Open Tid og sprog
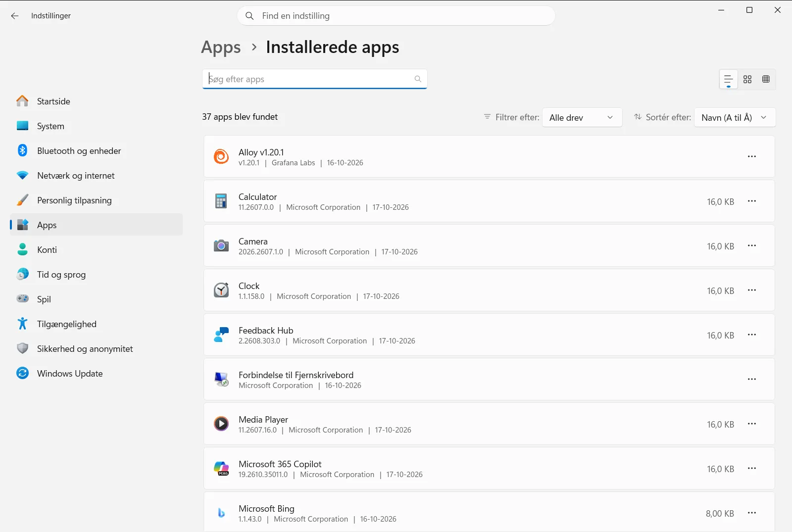Image resolution: width=792 pixels, height=532 pixels. (x=96, y=275)
